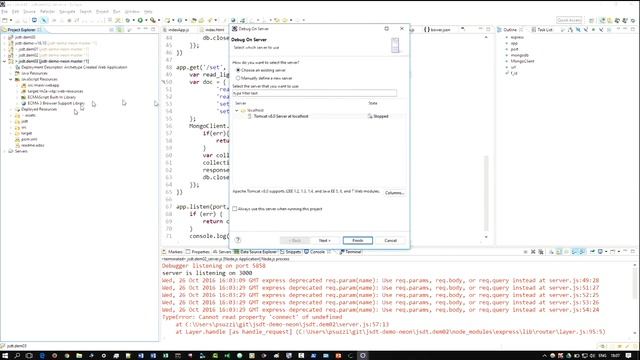Select 'Manually define a new server' option
This screenshot has width=640, height=360.
(x=238, y=78)
